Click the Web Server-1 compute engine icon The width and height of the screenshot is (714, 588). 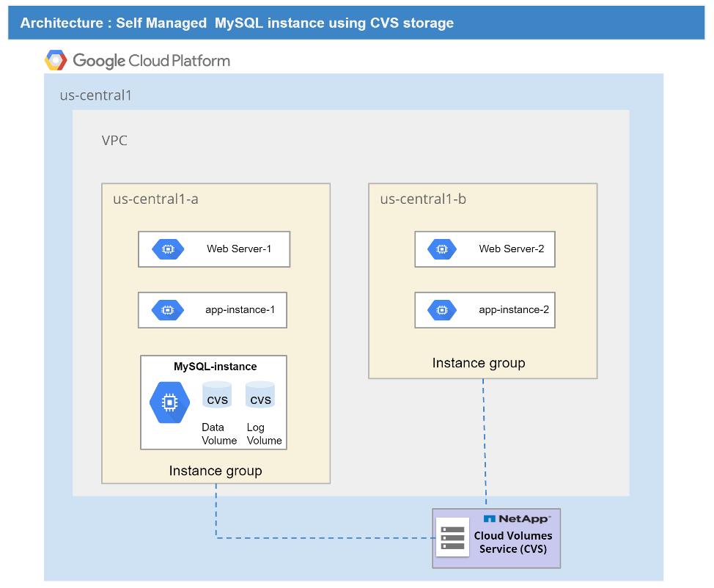click(x=168, y=249)
